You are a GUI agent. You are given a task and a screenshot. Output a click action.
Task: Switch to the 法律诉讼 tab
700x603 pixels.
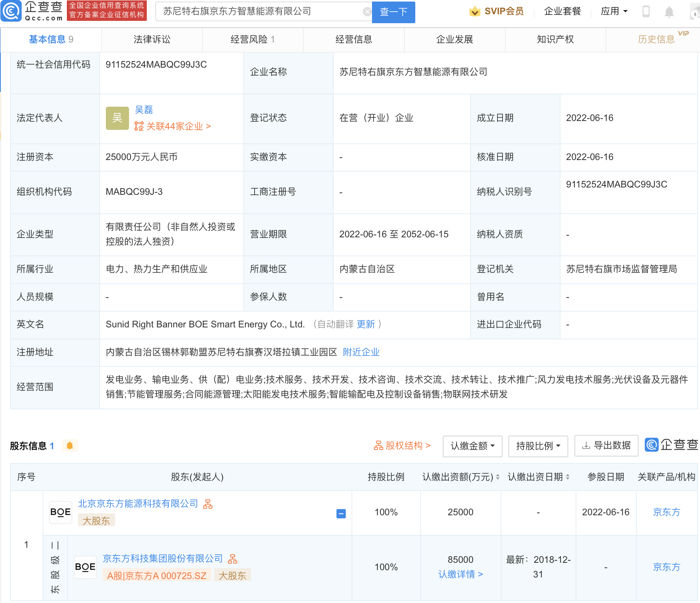click(x=152, y=39)
